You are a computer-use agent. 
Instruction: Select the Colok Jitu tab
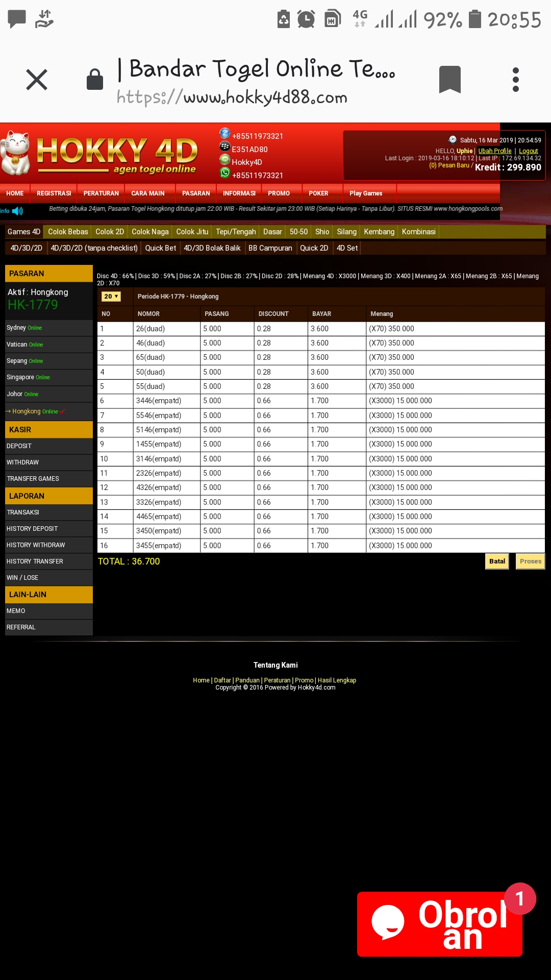[x=192, y=232]
